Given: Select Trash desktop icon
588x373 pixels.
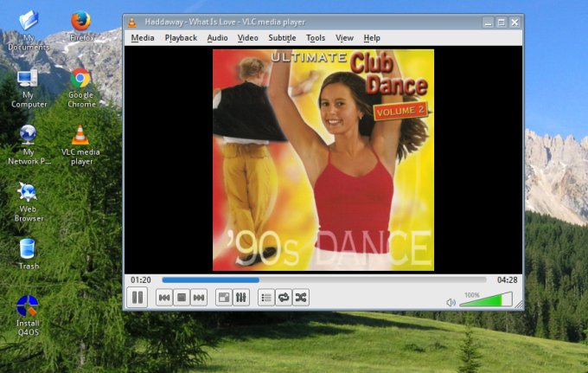Looking at the screenshot, I should [x=28, y=254].
